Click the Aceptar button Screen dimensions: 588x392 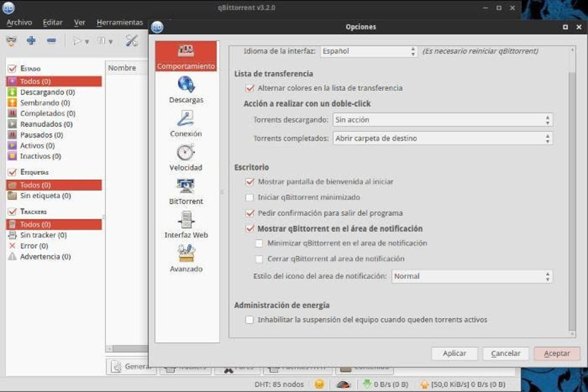pos(557,353)
